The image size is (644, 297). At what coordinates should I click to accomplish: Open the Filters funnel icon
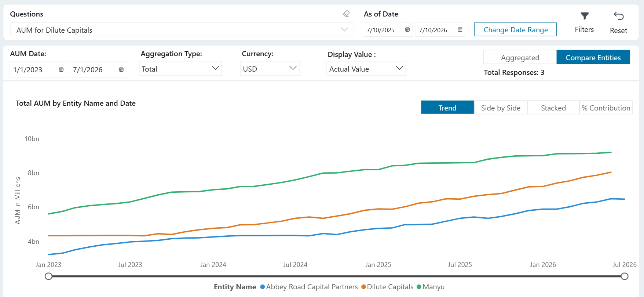[x=585, y=16]
